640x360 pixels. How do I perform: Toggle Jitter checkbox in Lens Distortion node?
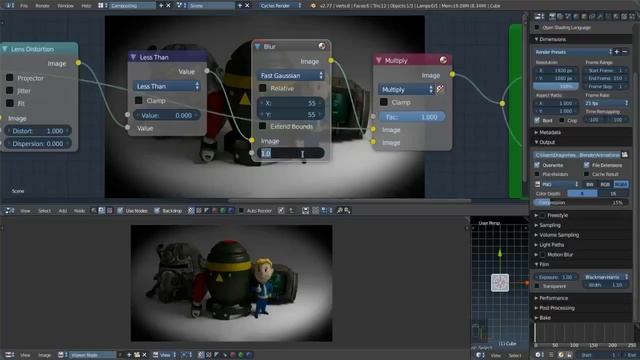9,91
